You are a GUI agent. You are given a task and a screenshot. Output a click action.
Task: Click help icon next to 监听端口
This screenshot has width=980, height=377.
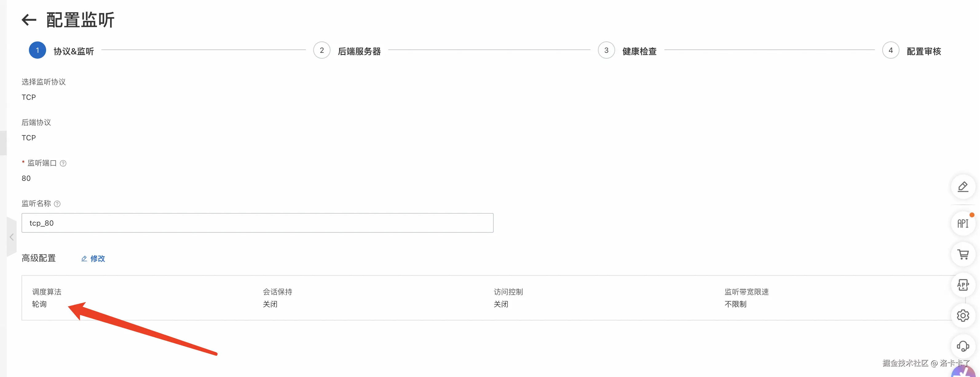point(63,163)
